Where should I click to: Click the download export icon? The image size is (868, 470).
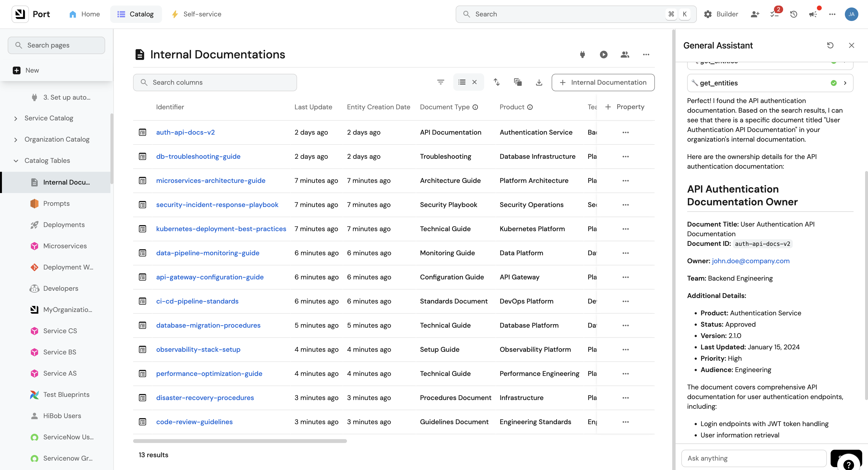(539, 82)
